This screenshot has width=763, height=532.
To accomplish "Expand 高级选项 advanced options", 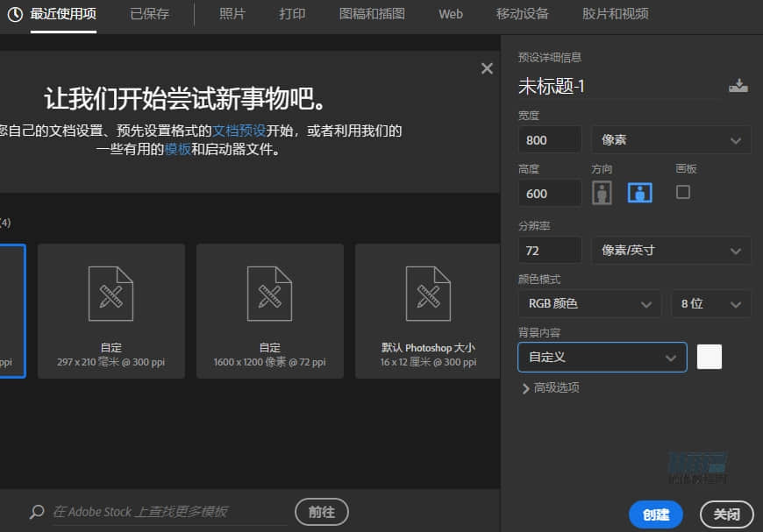I will 551,387.
